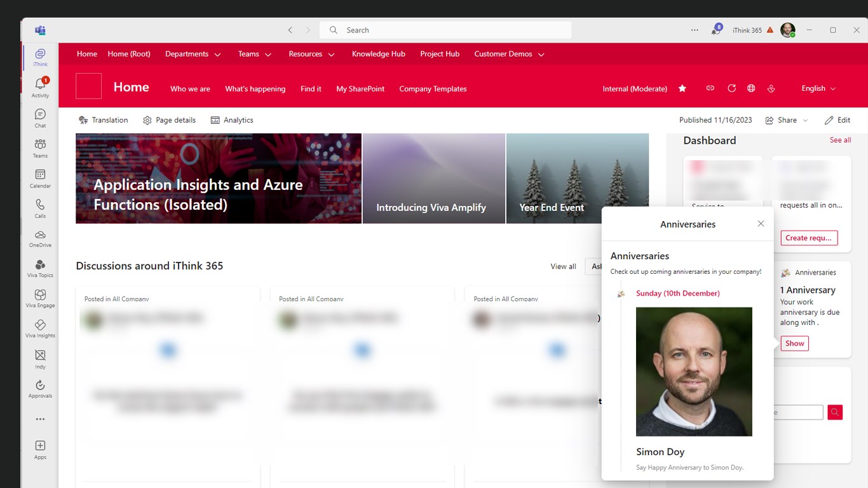Click Simon Doy's photo
The width and height of the screenshot is (868, 488).
point(694,372)
